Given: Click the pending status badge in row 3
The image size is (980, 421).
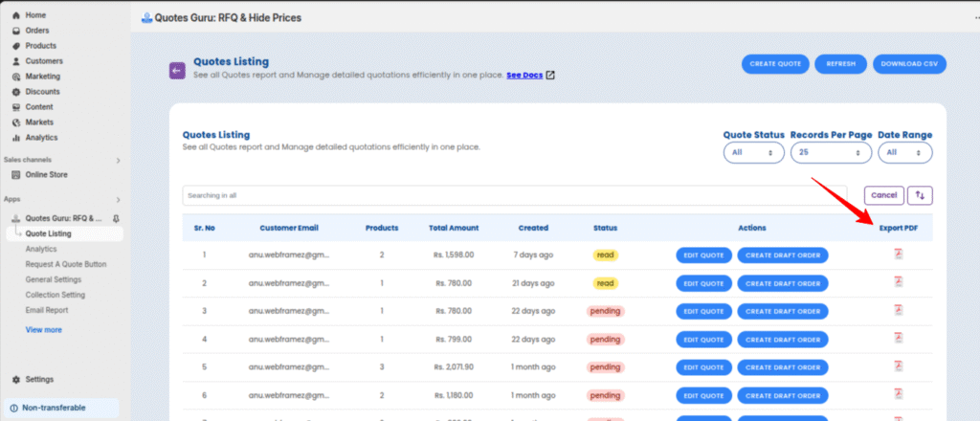Looking at the screenshot, I should tap(605, 311).
